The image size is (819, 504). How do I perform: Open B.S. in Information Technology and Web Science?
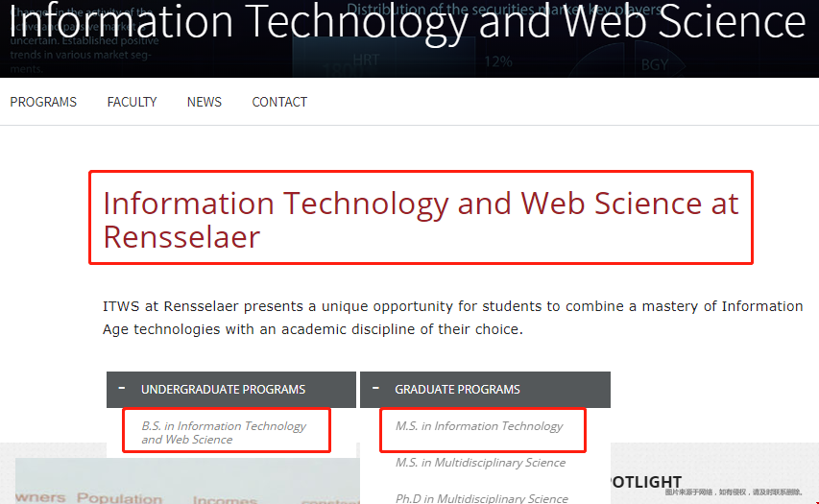click(x=224, y=433)
